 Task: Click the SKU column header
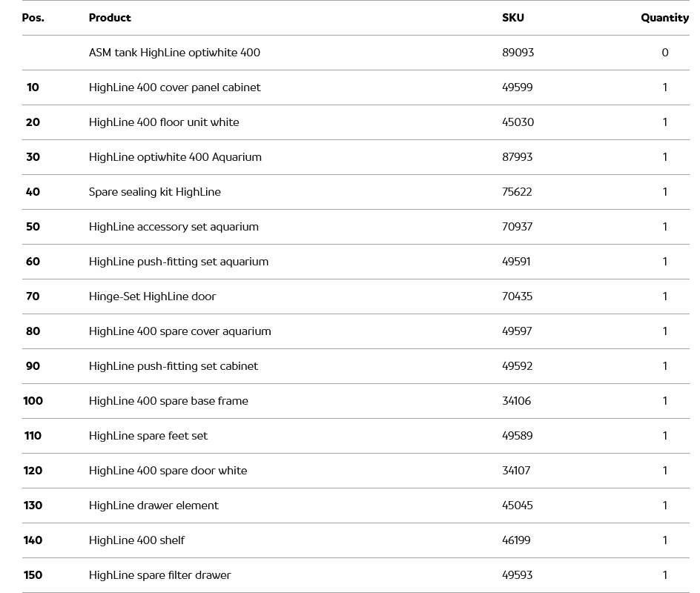512,18
